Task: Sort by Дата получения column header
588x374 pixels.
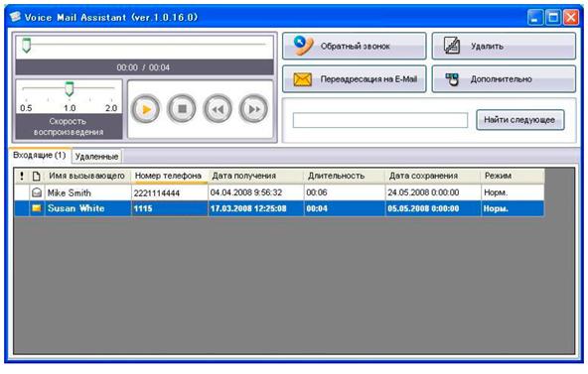Action: coord(255,176)
